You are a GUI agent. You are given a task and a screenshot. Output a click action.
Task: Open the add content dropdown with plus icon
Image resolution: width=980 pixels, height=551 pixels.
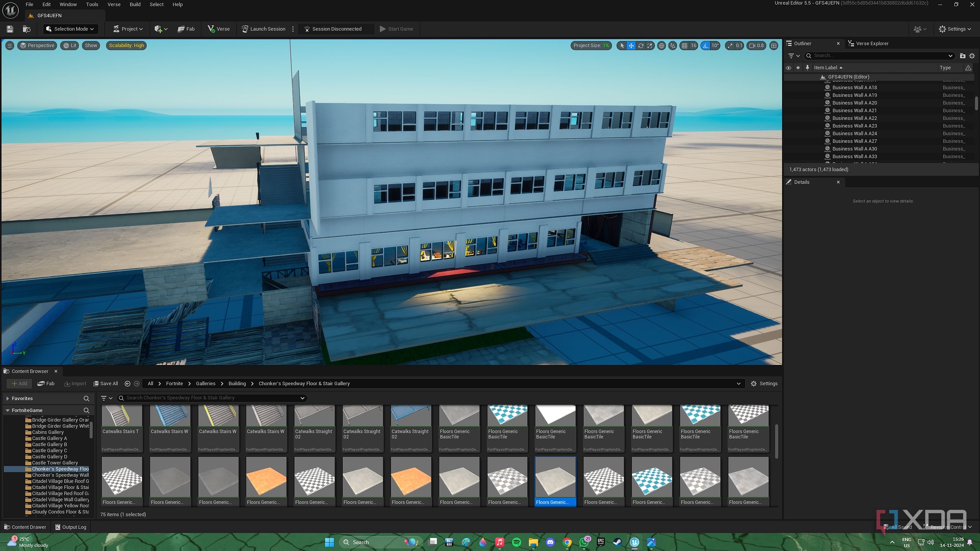coord(161,29)
